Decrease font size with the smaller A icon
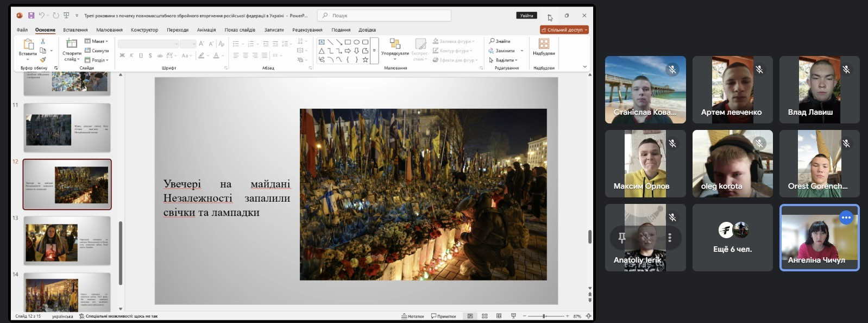 [211, 44]
